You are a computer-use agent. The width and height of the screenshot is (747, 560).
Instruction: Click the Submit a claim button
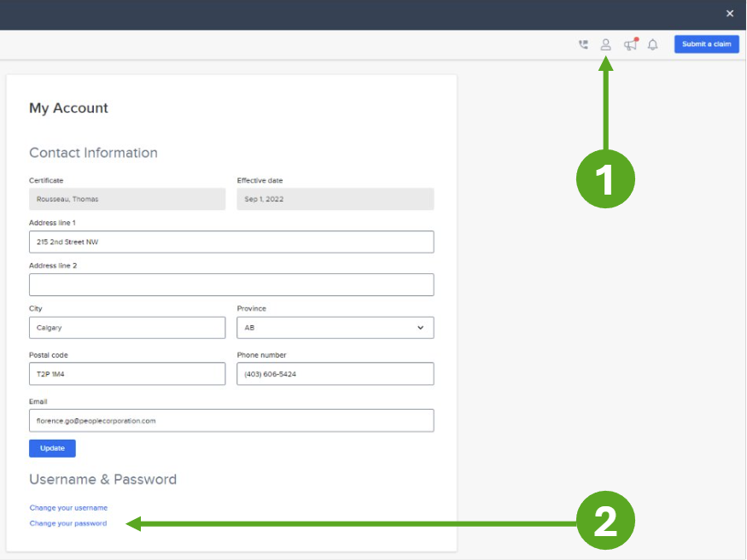pos(706,44)
